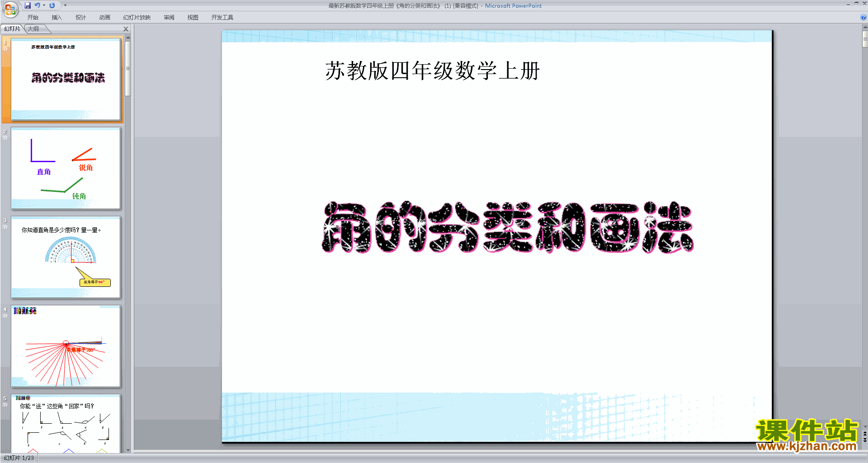Screen dimensions: 868x463
Task: Click the animation star icon under slide 2
Action: click(x=5, y=137)
